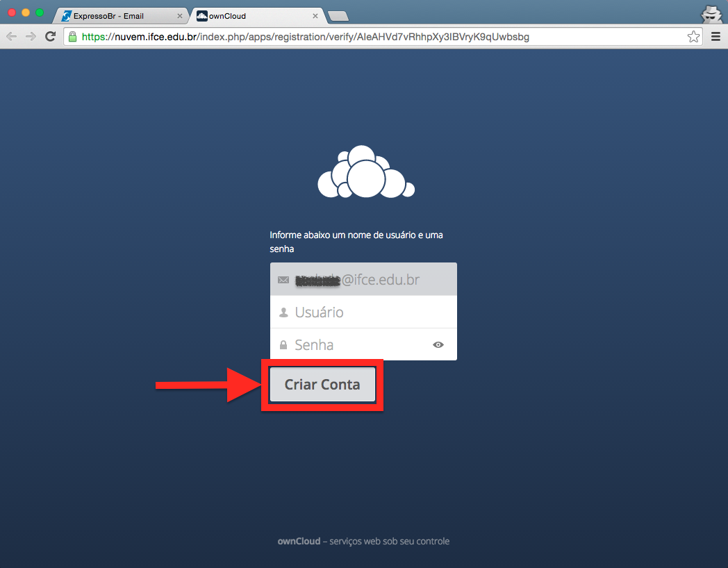
Task: Focus the Senha password field
Action: tap(363, 344)
